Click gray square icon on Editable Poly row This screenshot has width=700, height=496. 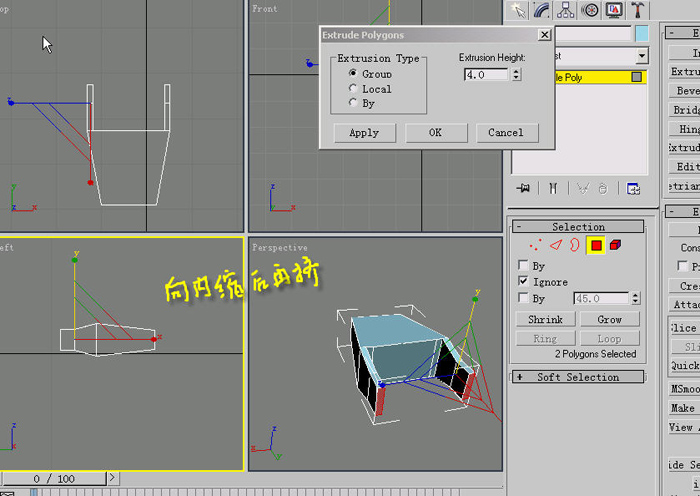click(x=637, y=77)
